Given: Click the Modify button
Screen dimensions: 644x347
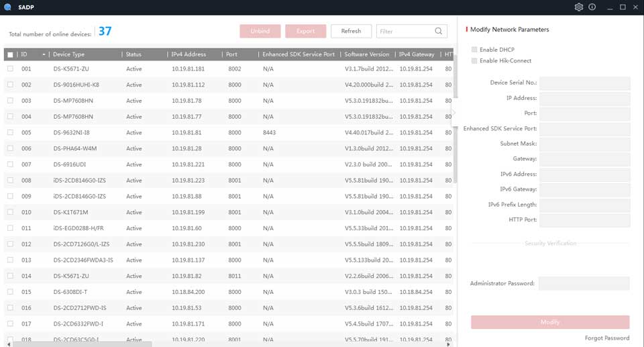Looking at the screenshot, I should point(550,322).
